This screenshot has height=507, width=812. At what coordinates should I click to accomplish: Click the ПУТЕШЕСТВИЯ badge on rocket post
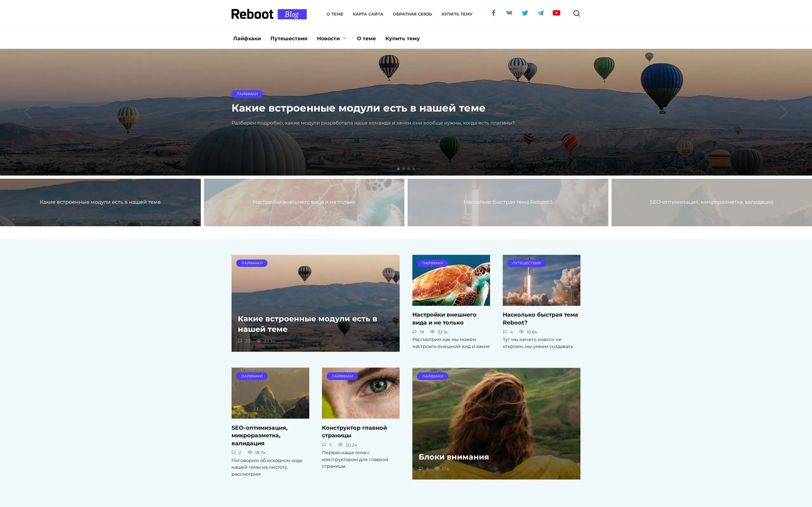coord(526,263)
